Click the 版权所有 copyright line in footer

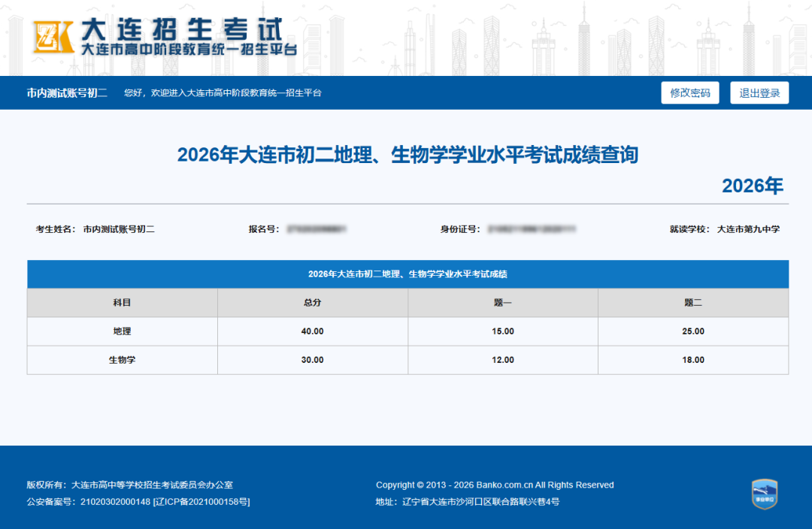pyautogui.click(x=130, y=485)
